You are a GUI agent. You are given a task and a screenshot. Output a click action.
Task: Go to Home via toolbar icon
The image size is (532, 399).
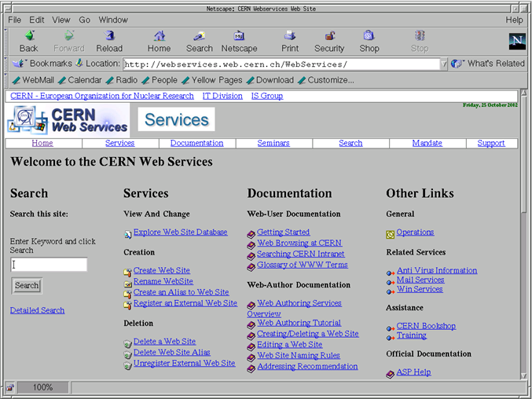[x=159, y=35]
